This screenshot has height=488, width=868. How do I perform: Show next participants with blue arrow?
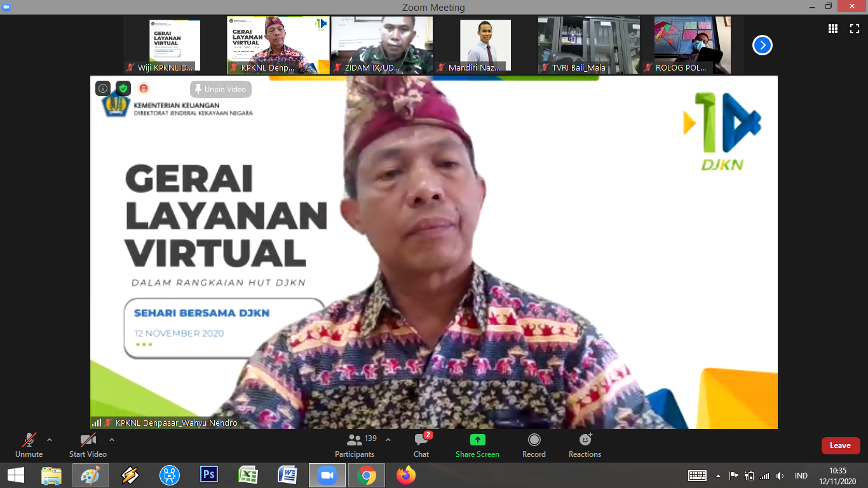(x=762, y=45)
